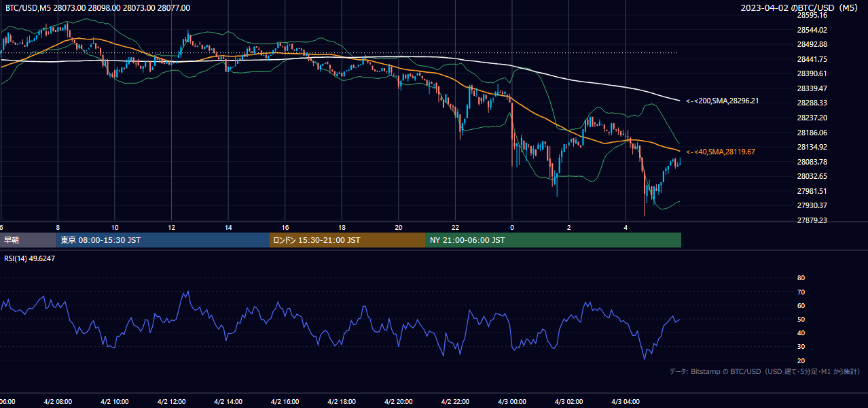Click price axis label 28441.75
The height and width of the screenshot is (408, 868).
[812, 59]
